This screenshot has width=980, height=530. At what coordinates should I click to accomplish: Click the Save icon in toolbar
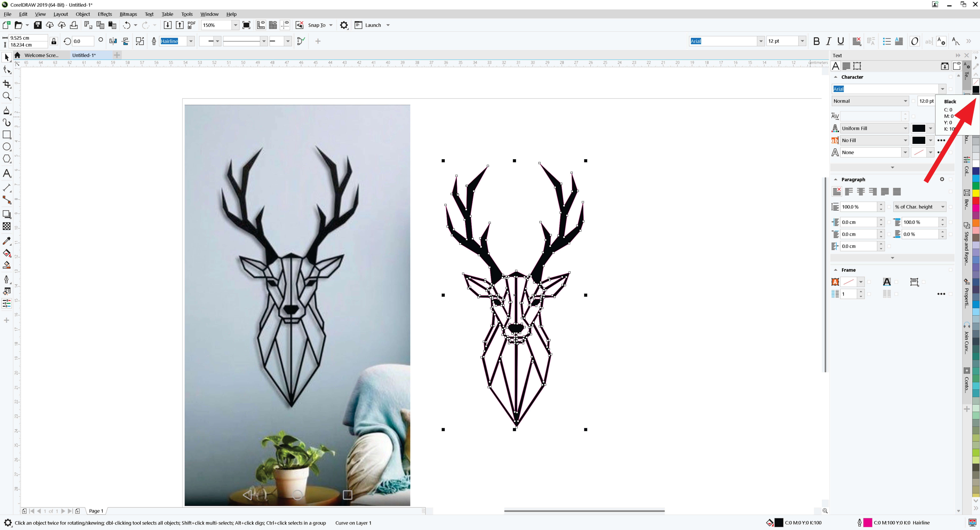click(38, 25)
